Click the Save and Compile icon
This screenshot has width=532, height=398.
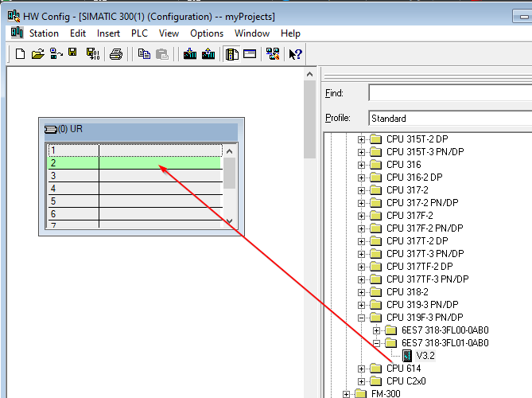92,53
